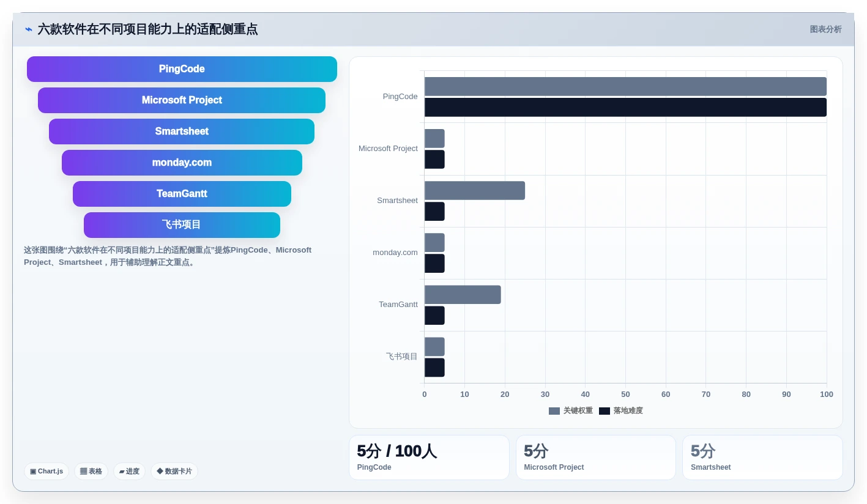The image size is (867, 504).
Task: Toggle 落地难度 legend swatch
Action: coord(605,411)
